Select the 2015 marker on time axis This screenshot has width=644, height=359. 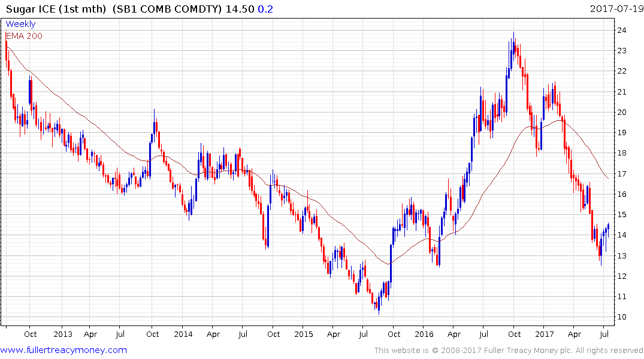click(x=304, y=334)
